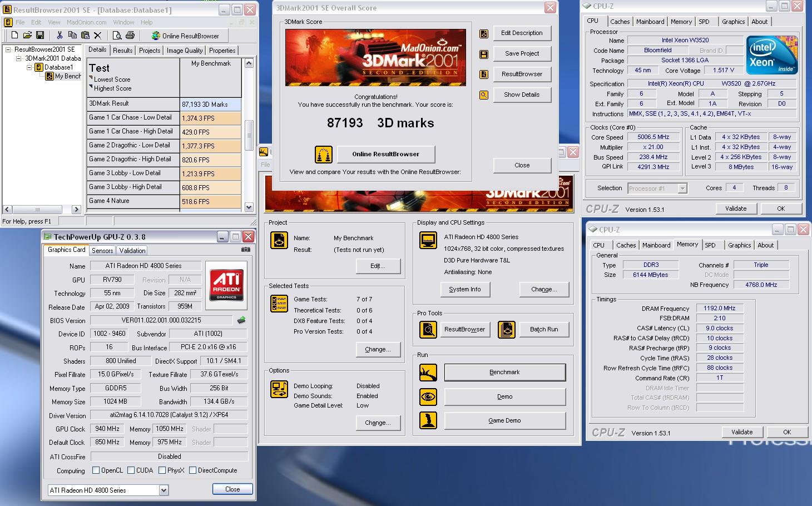Open the Processor #1 selection dropdown in CPU-Z

[682, 188]
